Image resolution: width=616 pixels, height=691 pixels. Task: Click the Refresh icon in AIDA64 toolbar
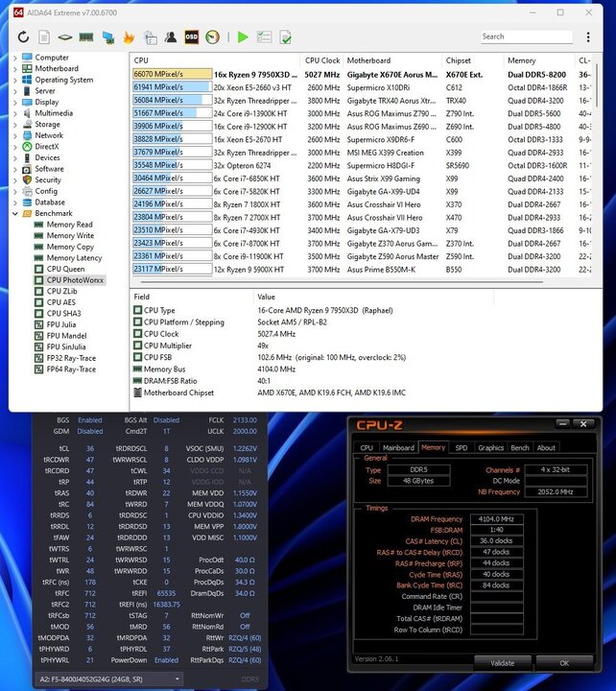pos(24,37)
